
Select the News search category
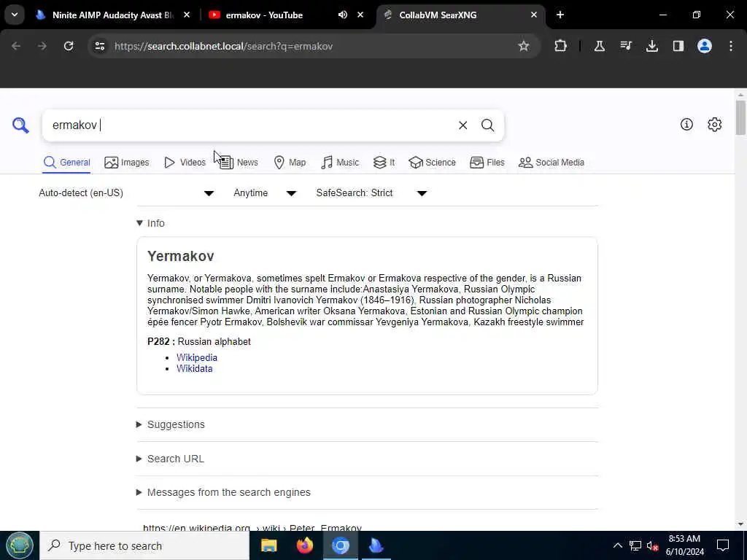(x=239, y=163)
